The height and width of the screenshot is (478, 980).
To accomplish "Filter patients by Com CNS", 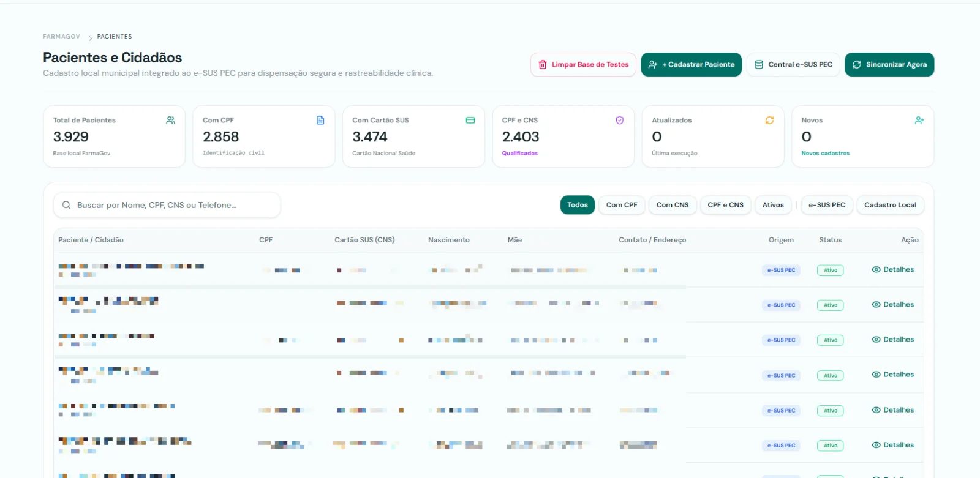I will (x=673, y=205).
